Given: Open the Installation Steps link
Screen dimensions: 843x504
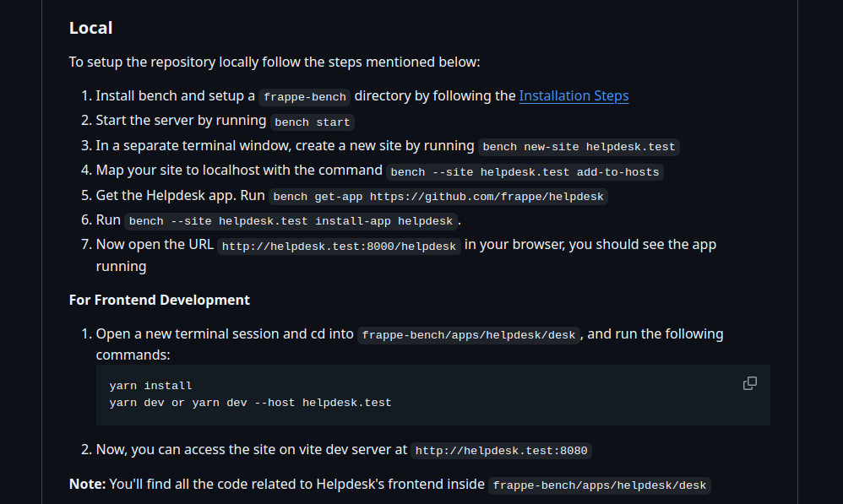Looking at the screenshot, I should 574,95.
